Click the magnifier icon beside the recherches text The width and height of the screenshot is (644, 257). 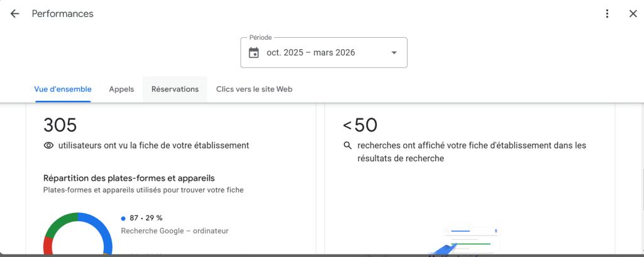[x=347, y=146]
